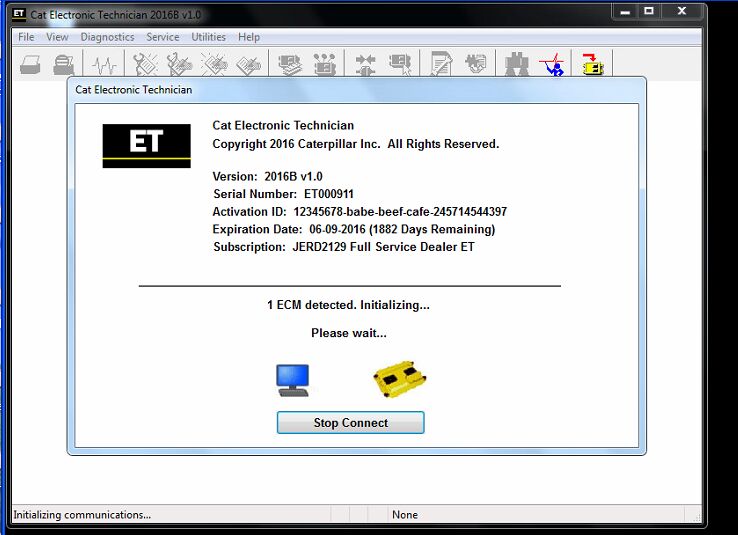The height and width of the screenshot is (535, 738).
Task: Click "Version: 2016B v1.0" text
Action: (267, 176)
